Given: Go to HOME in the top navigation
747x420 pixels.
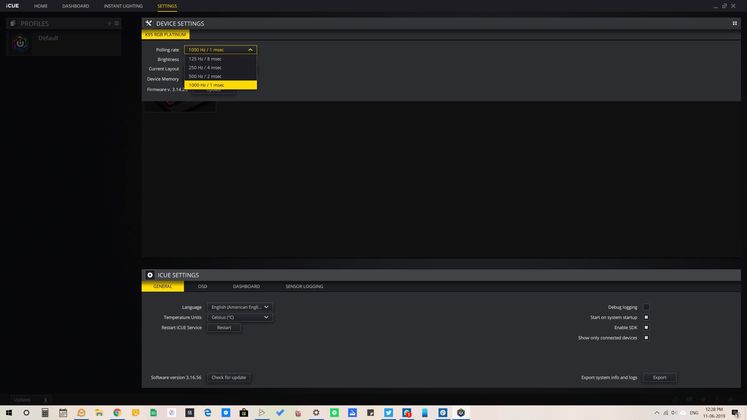Looking at the screenshot, I should point(40,6).
